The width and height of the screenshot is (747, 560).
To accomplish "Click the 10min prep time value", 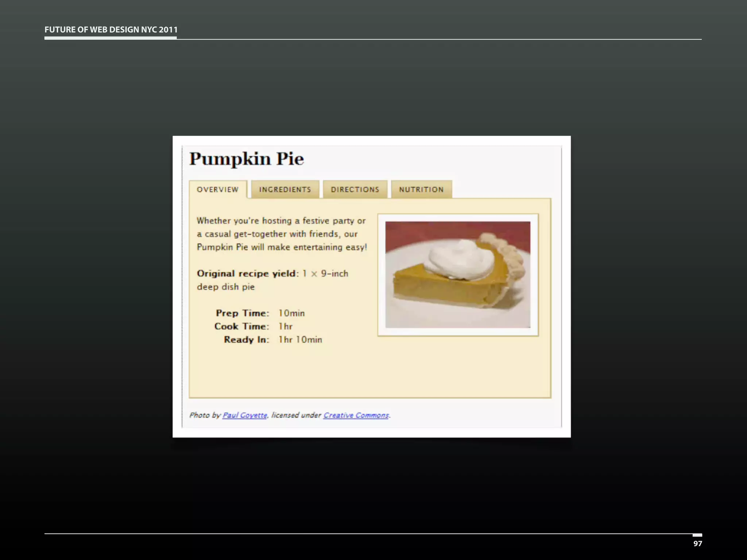I will pos(291,313).
